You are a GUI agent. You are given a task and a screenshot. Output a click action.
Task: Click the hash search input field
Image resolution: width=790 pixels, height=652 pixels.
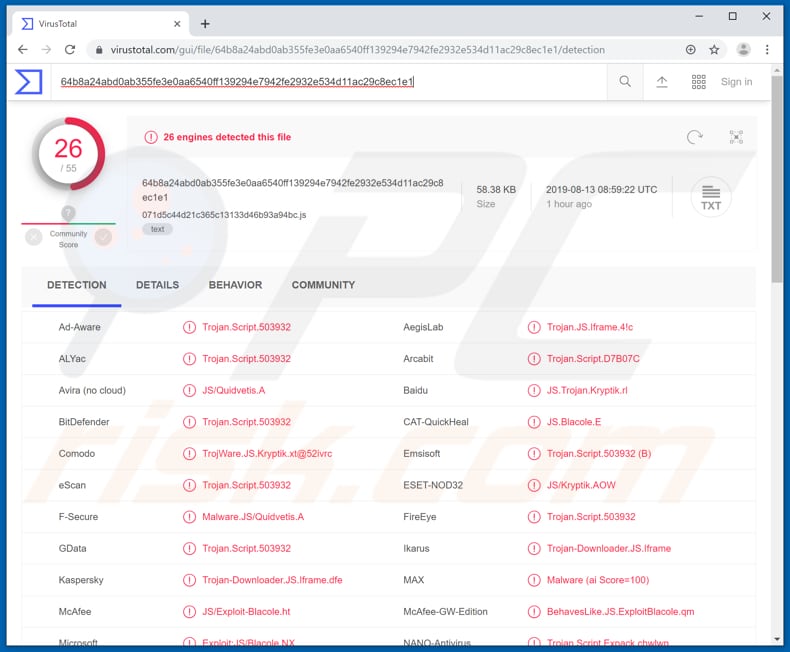click(327, 82)
